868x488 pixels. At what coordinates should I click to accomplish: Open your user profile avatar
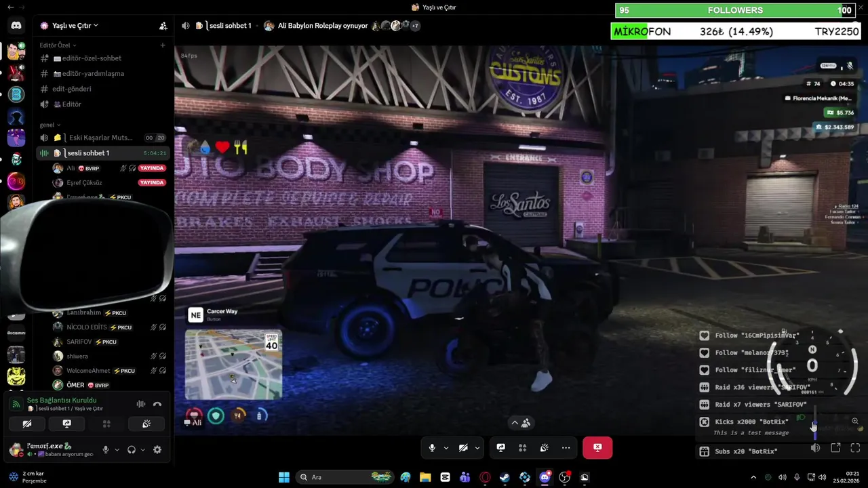(x=16, y=449)
